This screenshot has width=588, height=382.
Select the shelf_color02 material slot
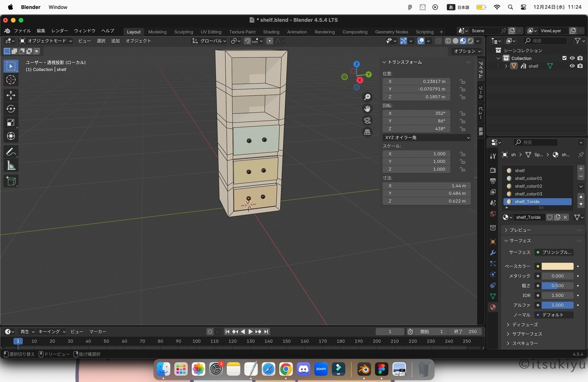(537, 186)
